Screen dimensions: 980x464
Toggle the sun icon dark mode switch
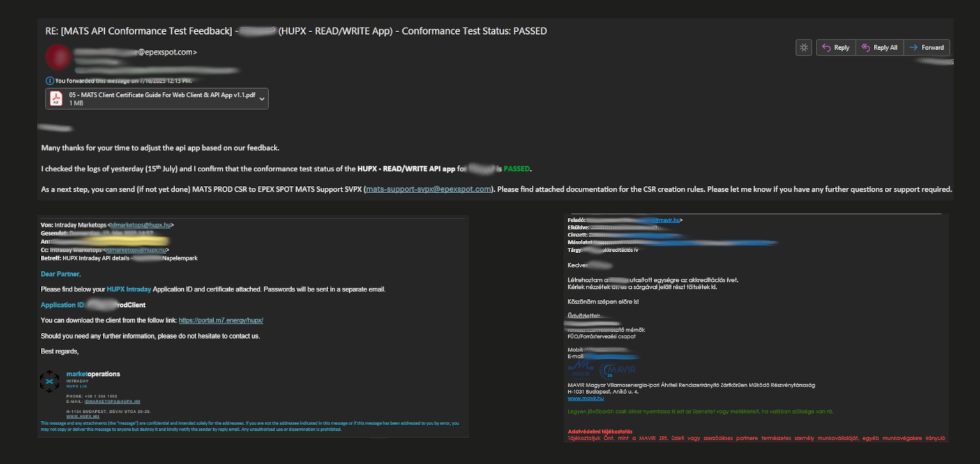pyautogui.click(x=804, y=48)
